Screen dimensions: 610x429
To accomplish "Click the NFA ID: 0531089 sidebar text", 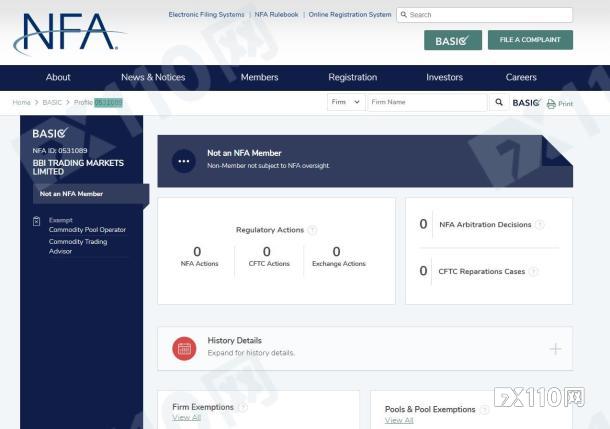I will coord(60,151).
